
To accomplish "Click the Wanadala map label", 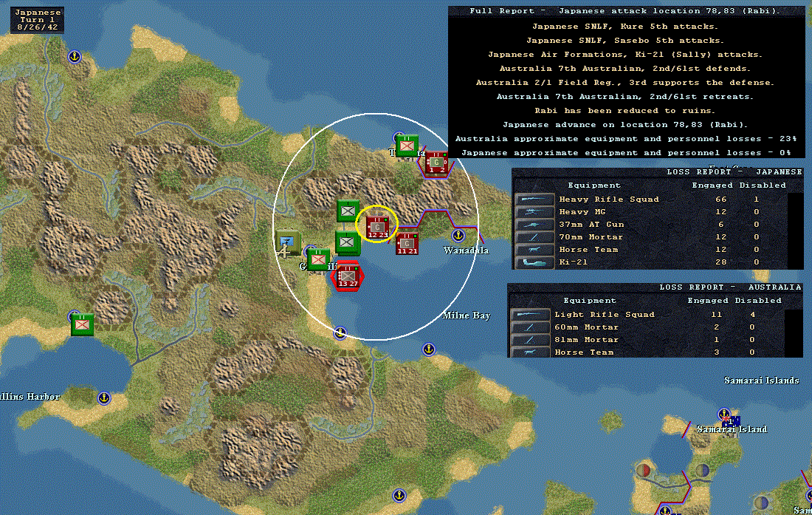I will coord(466,250).
